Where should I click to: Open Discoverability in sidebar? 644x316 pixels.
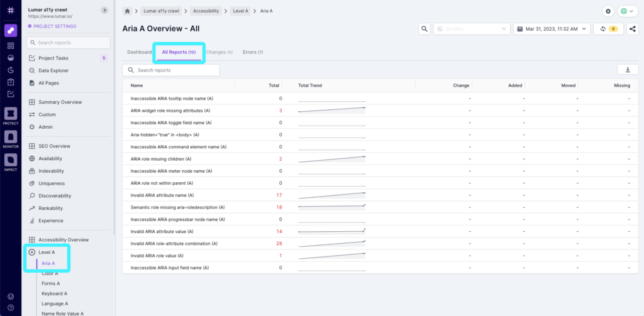(55, 196)
